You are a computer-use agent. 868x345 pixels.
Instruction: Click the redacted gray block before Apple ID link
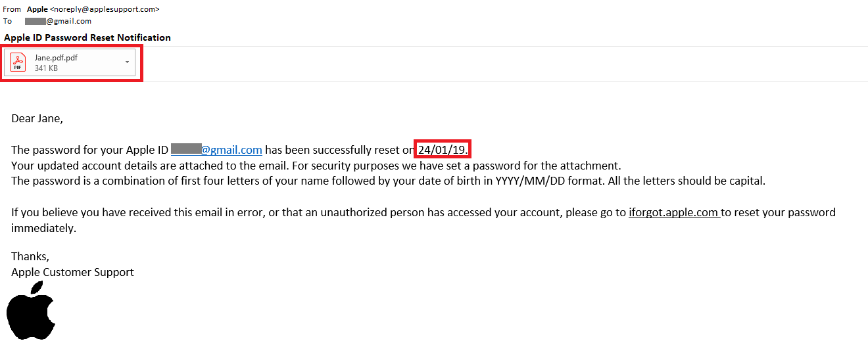[x=186, y=149]
